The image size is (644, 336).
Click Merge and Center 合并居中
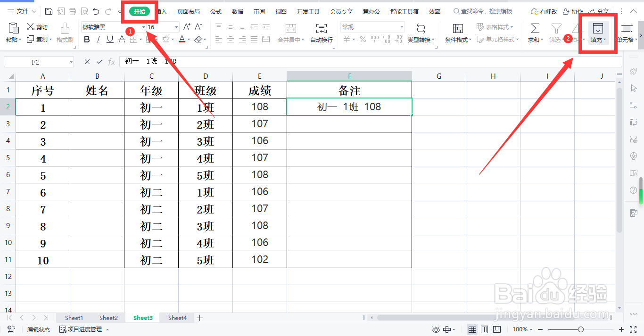pos(291,33)
